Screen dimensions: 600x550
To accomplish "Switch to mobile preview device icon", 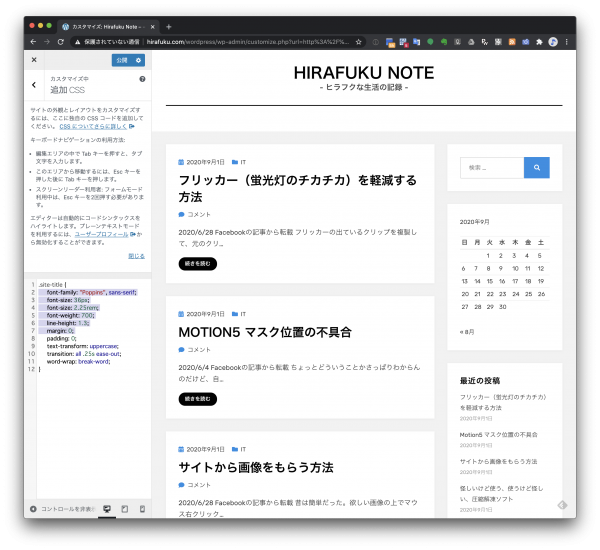I will 141,509.
